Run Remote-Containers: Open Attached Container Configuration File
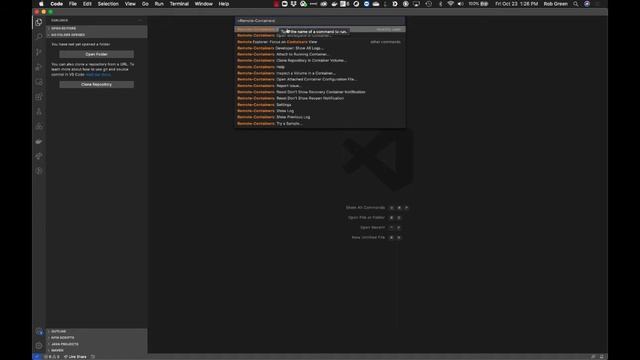The height and width of the screenshot is (360, 640). click(x=320, y=79)
